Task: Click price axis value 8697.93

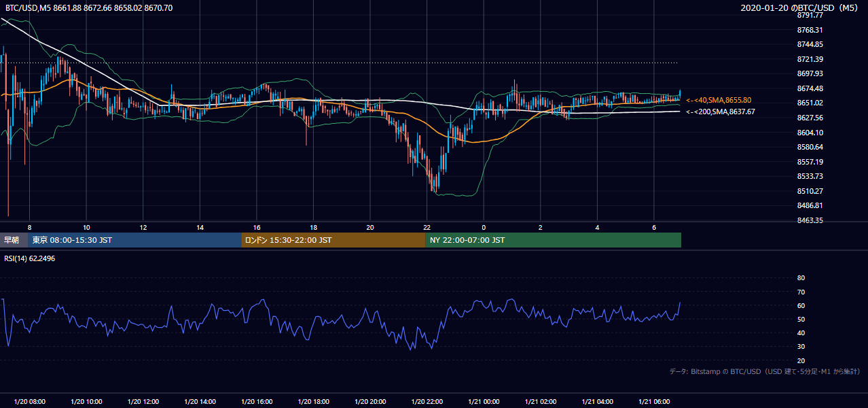Action: coord(810,73)
